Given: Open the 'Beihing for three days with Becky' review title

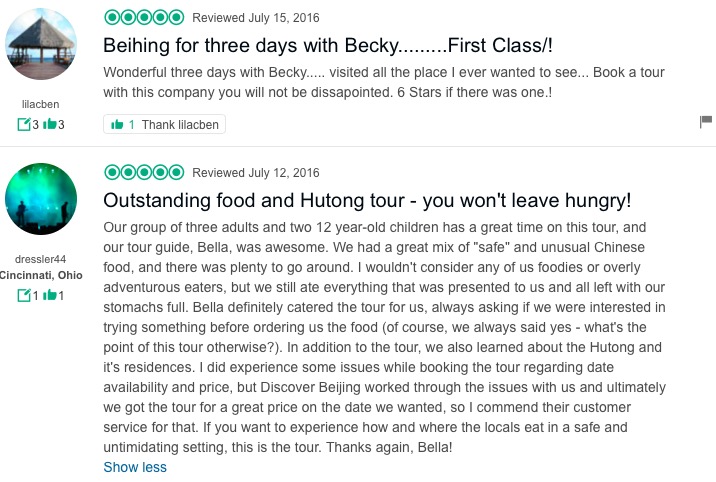Looking at the screenshot, I should pos(342,45).
